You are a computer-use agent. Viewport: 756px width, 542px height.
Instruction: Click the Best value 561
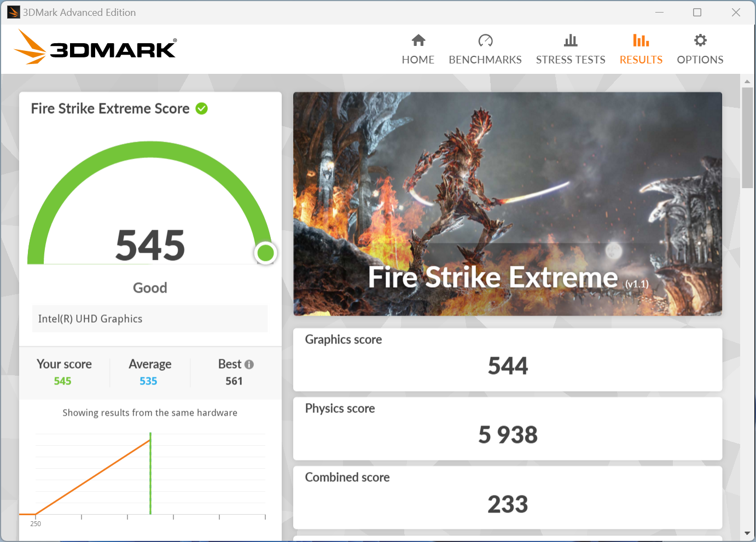coord(234,381)
